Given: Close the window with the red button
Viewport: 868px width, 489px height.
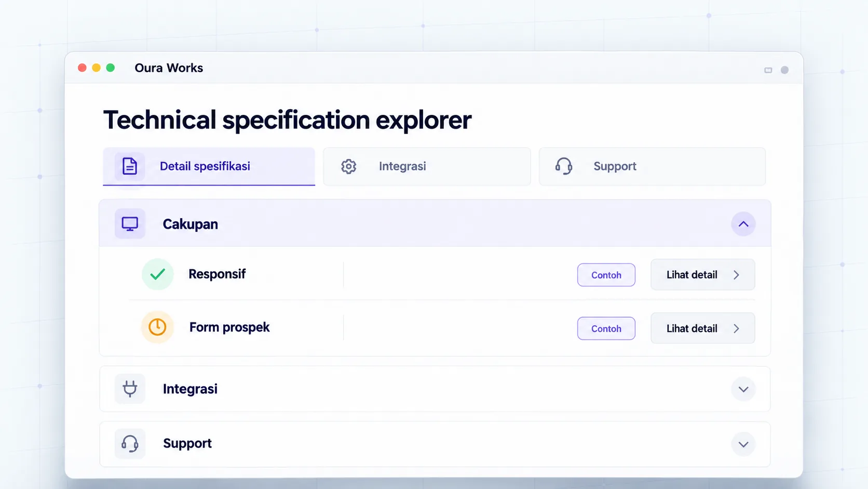Looking at the screenshot, I should click(x=82, y=68).
